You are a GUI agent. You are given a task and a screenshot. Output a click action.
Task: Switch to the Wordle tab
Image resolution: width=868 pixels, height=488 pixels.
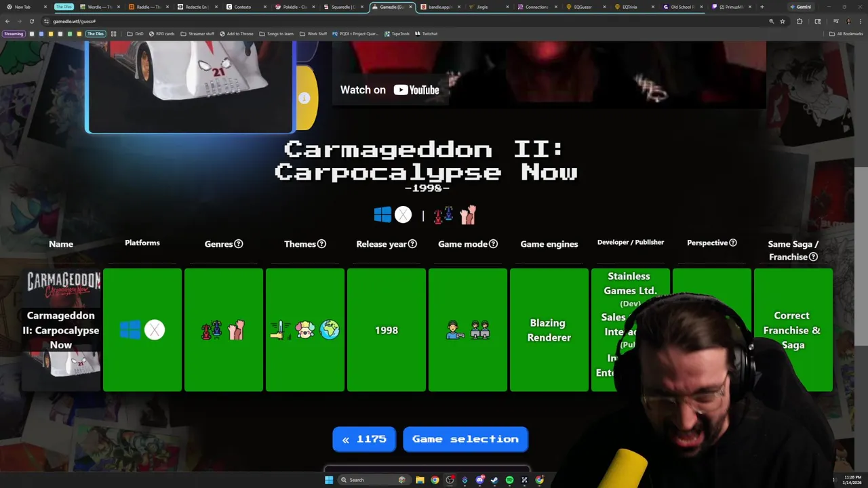coord(100,7)
